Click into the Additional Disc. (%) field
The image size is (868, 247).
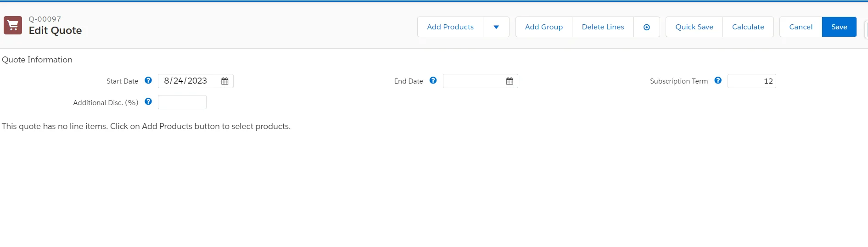tap(182, 102)
